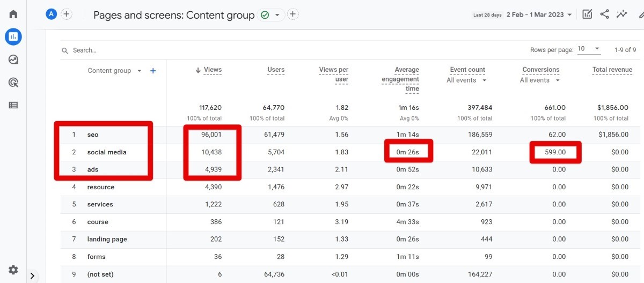Add secondary dimension plus icon
This screenshot has width=644, height=283.
153,71
